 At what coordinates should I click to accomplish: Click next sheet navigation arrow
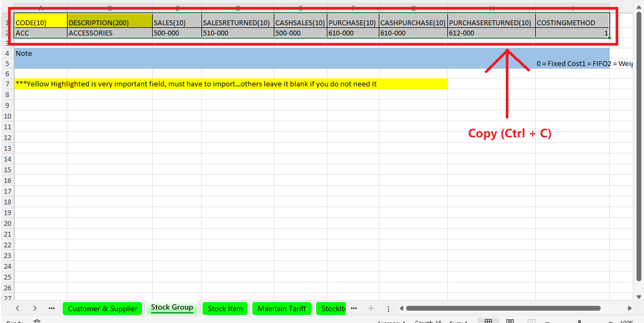pos(35,309)
